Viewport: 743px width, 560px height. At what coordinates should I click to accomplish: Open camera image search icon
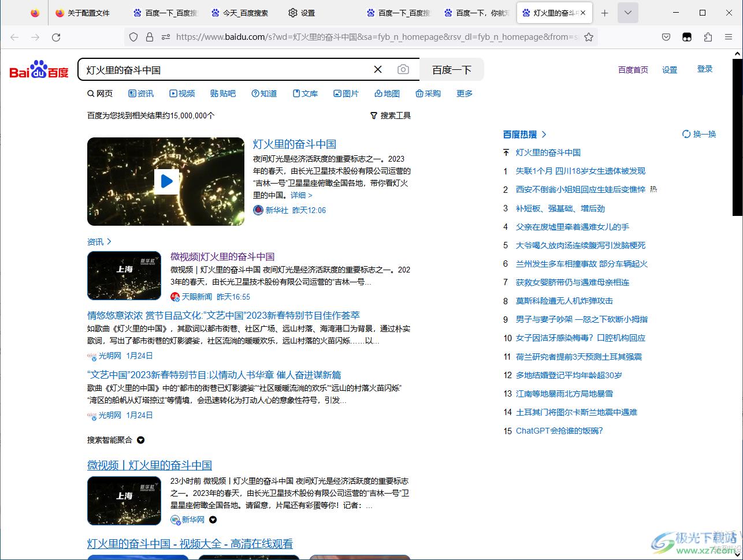(403, 69)
